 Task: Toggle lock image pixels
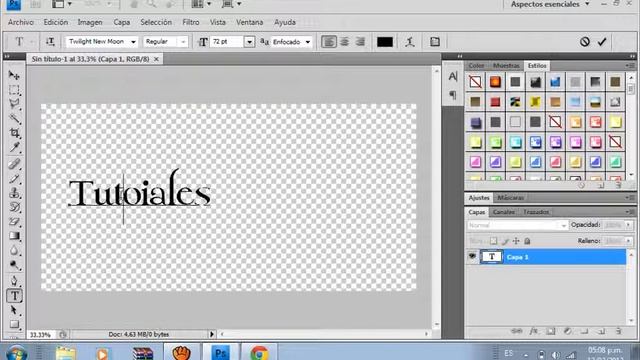pos(505,241)
